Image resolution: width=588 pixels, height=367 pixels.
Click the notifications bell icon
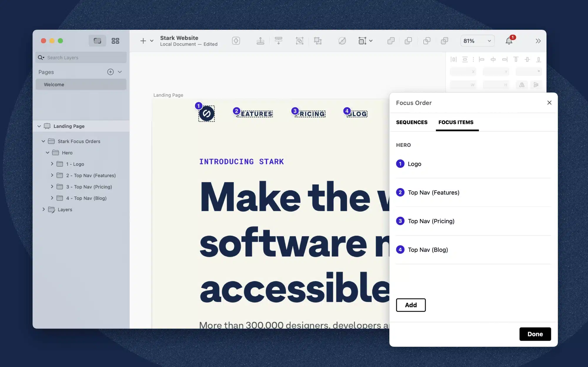point(509,41)
